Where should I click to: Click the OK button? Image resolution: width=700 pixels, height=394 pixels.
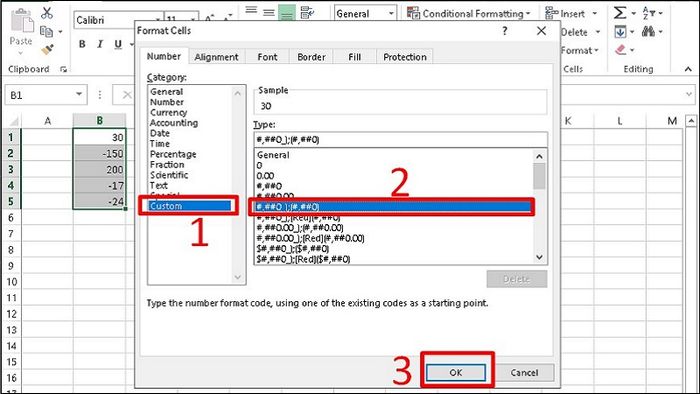(x=456, y=373)
